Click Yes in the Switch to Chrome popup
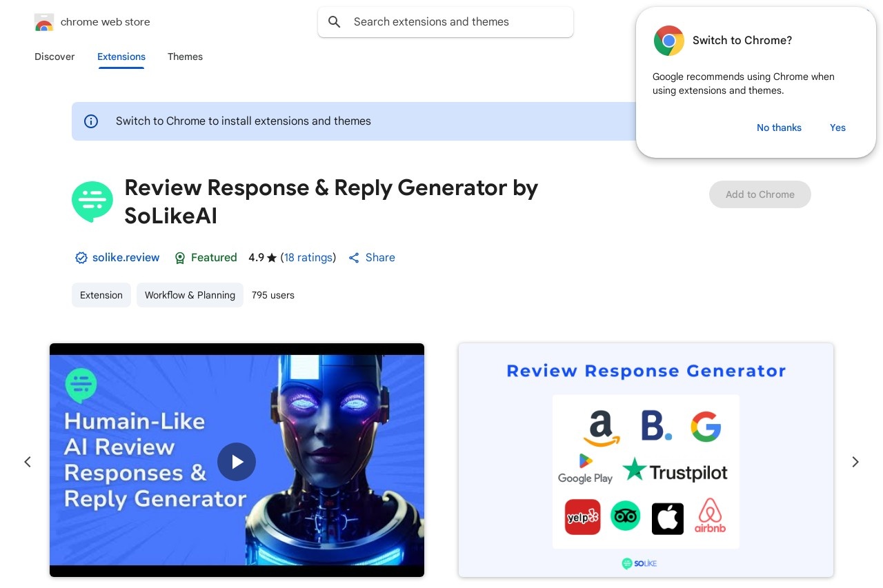The width and height of the screenshot is (883, 588). (x=837, y=128)
